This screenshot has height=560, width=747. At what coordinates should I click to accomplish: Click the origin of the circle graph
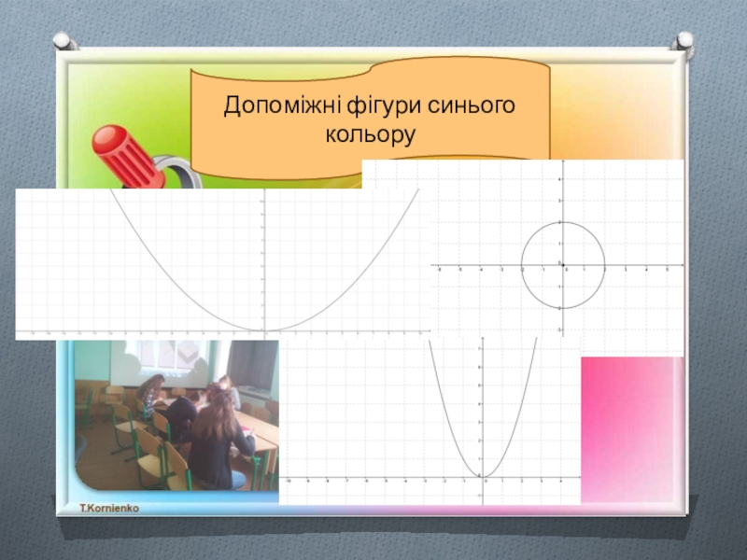pyautogui.click(x=562, y=265)
